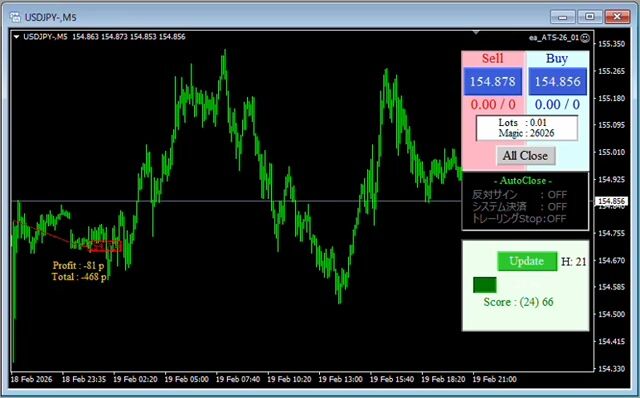Click the red trade marker box on chart

pyautogui.click(x=105, y=246)
